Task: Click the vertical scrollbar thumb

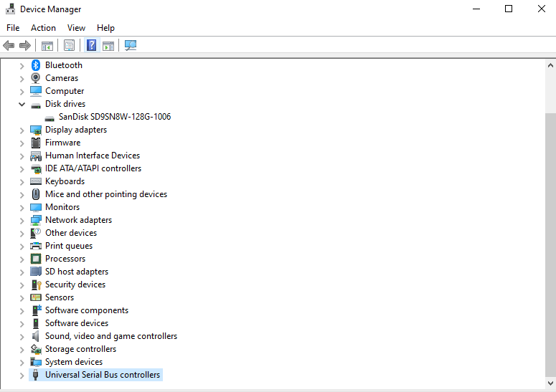Action: coord(550,245)
